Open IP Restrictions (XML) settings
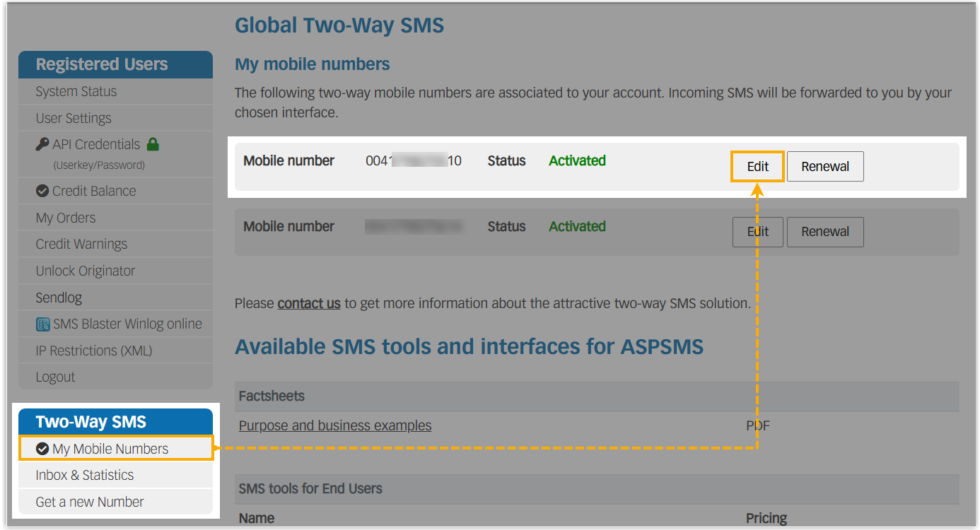 pyautogui.click(x=94, y=351)
